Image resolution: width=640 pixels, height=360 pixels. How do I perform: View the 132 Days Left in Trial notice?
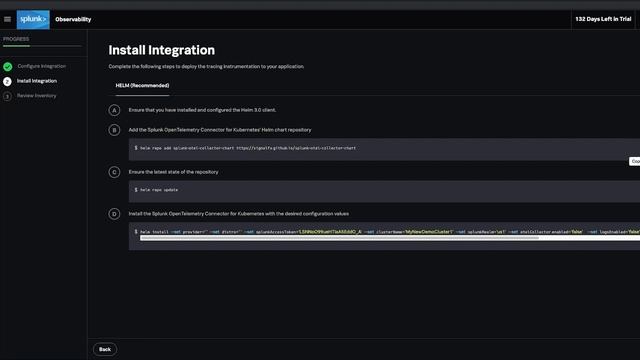click(603, 19)
